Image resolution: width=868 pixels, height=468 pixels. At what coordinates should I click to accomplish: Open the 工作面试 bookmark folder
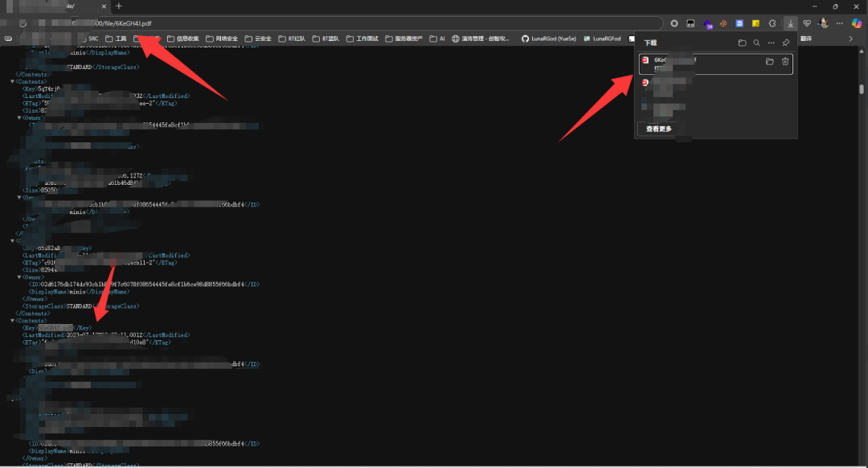tap(362, 39)
